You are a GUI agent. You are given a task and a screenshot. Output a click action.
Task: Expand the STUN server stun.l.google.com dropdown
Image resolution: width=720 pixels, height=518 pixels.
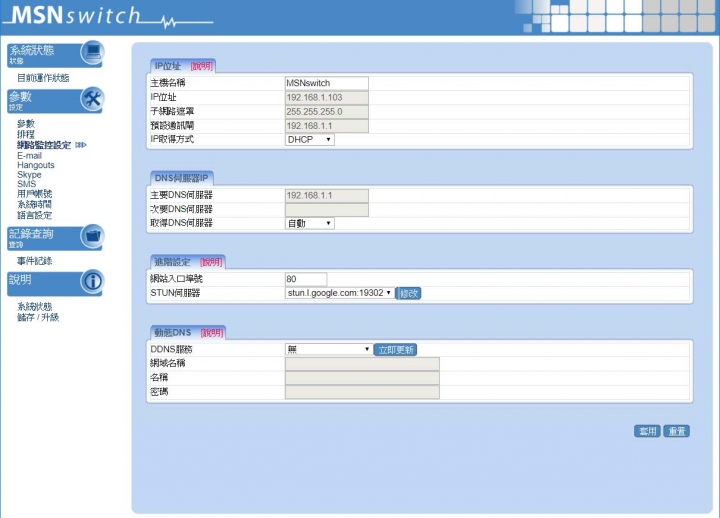[340, 293]
